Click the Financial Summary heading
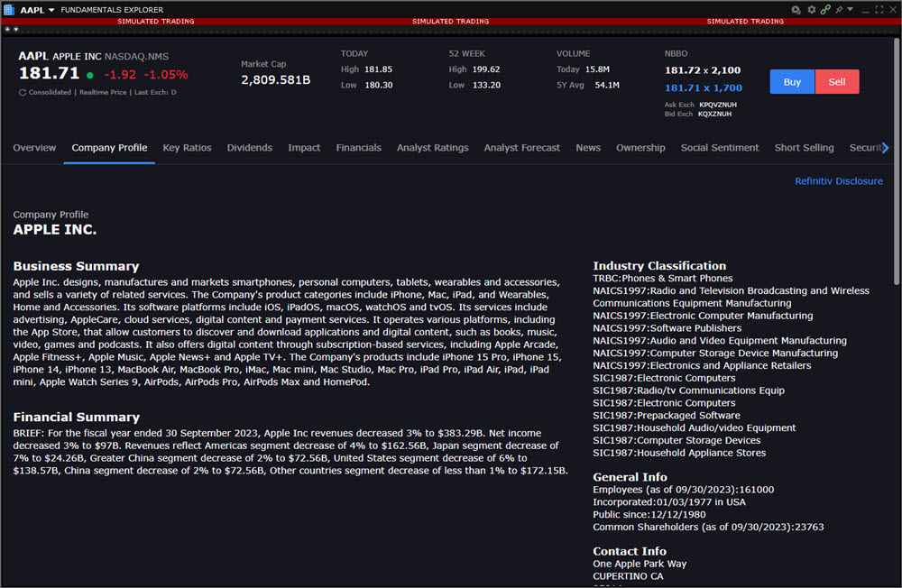The width and height of the screenshot is (902, 588). 76,418
